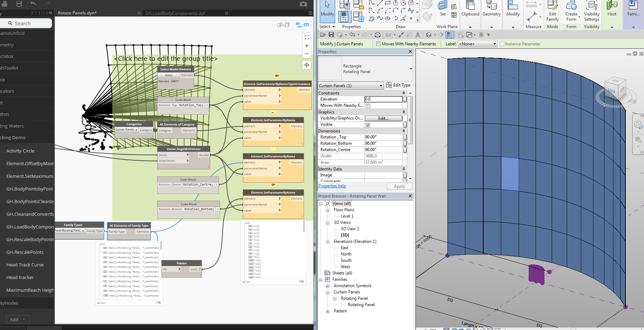Select the Rotate Panels.dyn tab
This screenshot has height=330, width=644.
(77, 13)
